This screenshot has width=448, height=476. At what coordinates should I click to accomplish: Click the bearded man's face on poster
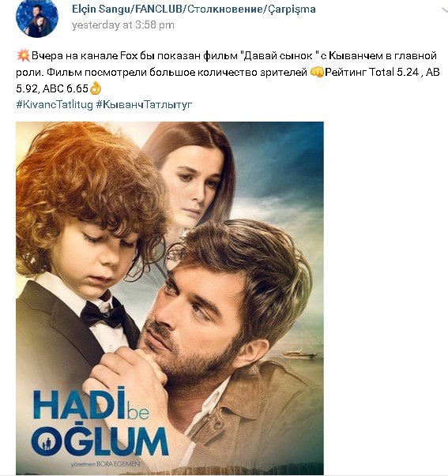191,326
